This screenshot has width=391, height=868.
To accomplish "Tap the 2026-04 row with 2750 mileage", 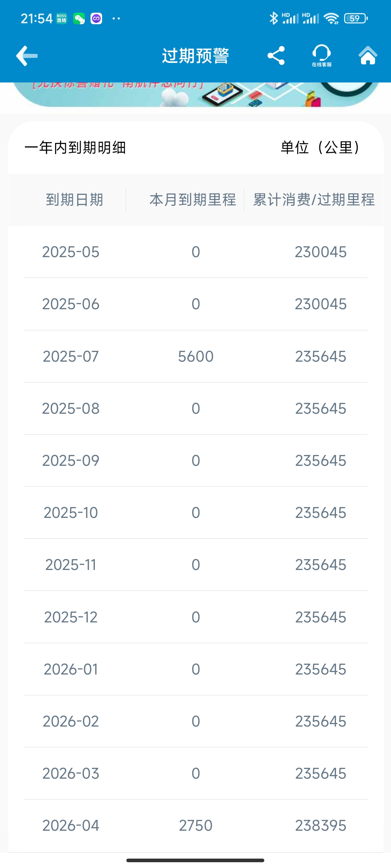I will click(195, 825).
